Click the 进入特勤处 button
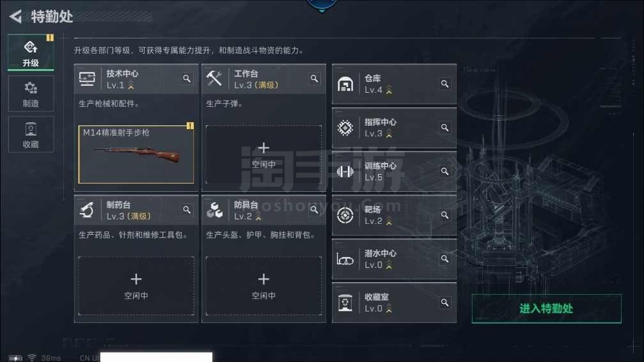The height and width of the screenshot is (362, 644). pos(546,308)
